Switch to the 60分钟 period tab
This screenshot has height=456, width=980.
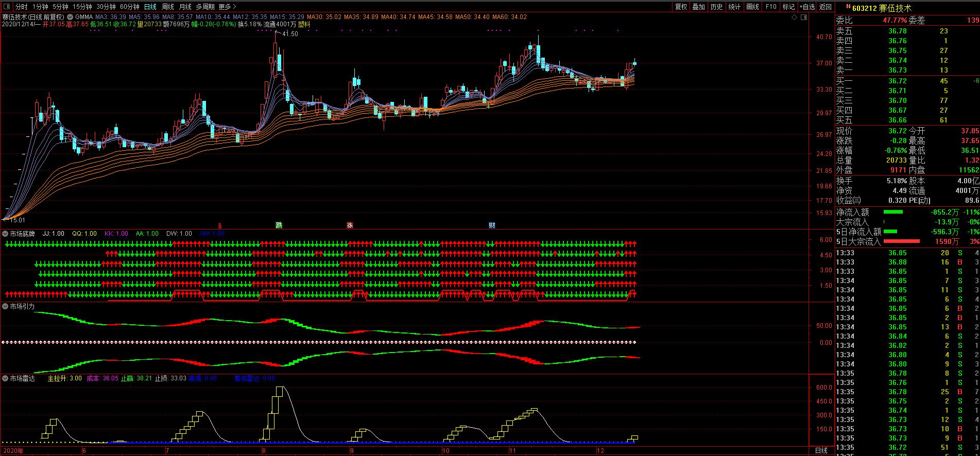click(129, 7)
